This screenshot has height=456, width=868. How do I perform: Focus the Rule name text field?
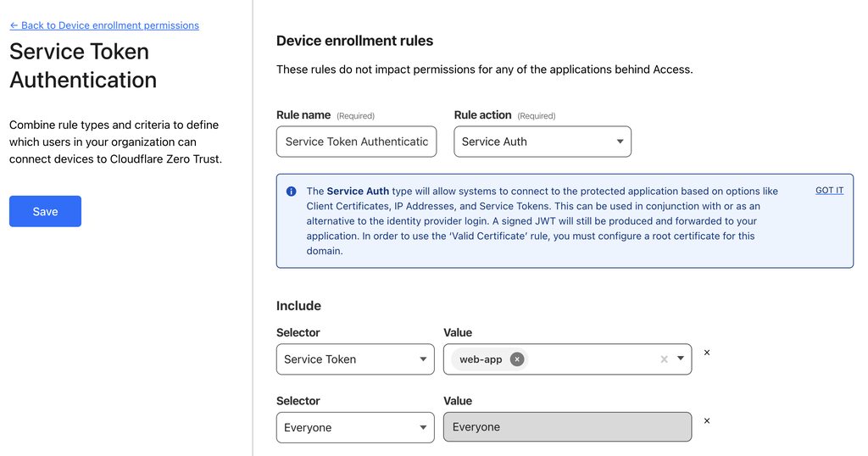(356, 142)
